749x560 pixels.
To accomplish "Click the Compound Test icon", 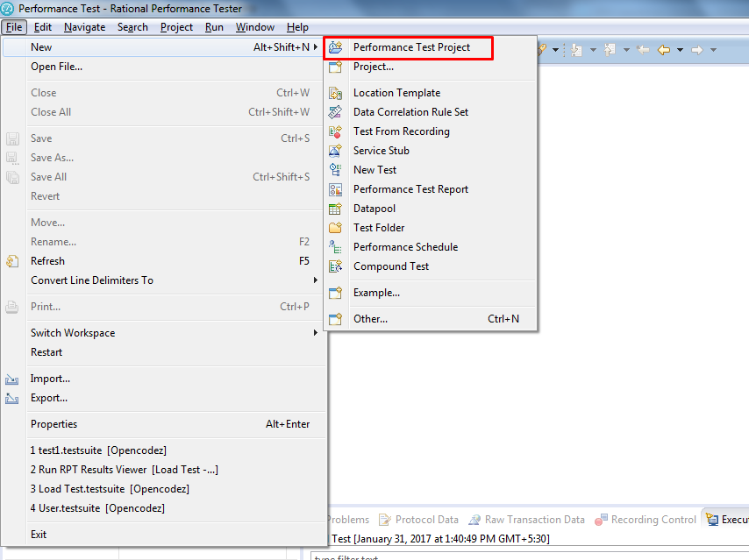I will click(x=335, y=266).
